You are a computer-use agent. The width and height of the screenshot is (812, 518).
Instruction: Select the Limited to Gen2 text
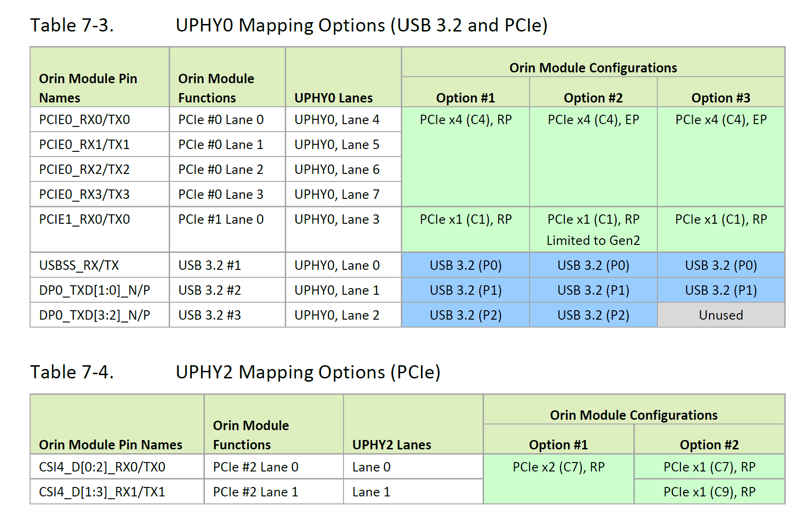(593, 241)
